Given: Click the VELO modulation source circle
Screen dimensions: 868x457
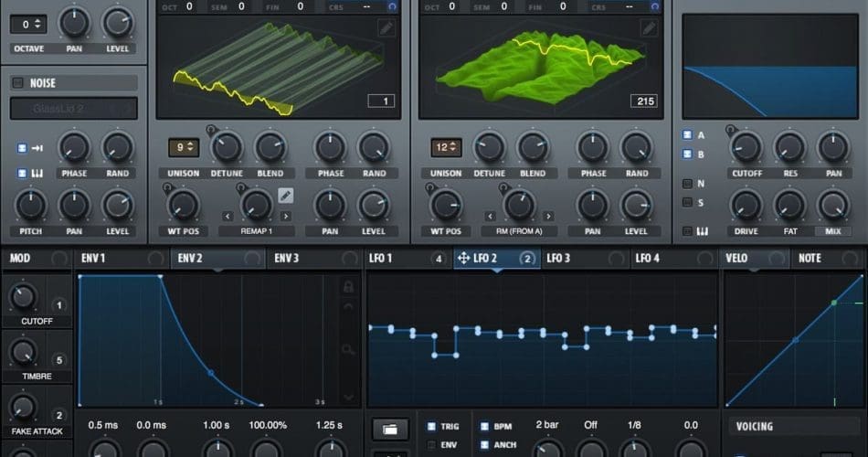Looking at the screenshot, I should pyautogui.click(x=777, y=258).
